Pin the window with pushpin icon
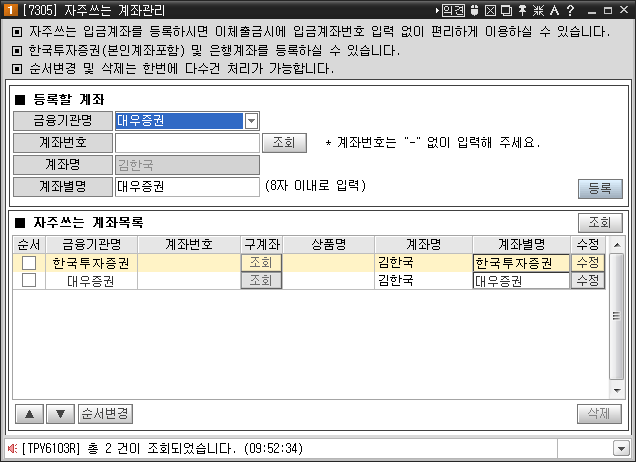This screenshot has width=636, height=462. (x=523, y=10)
